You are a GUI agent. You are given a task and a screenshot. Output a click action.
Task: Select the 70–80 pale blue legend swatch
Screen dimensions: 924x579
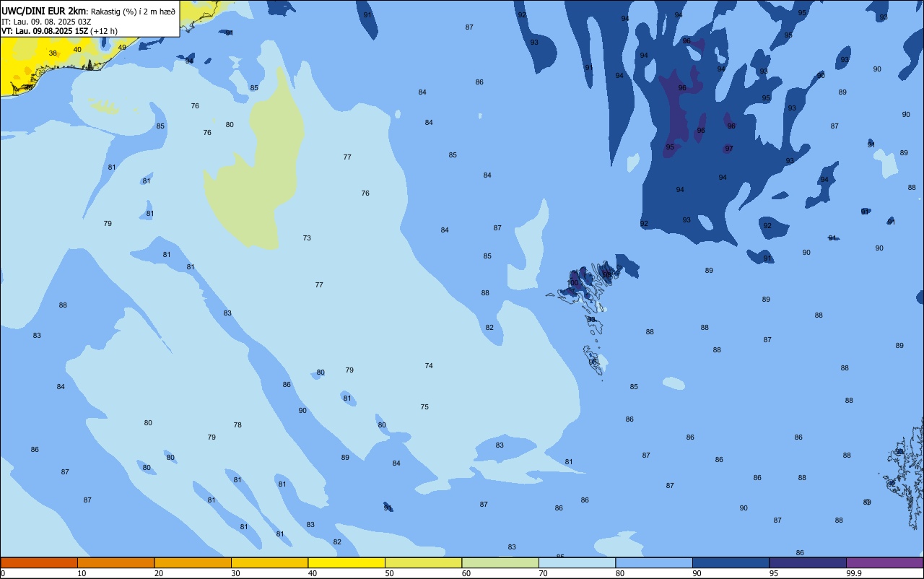click(x=577, y=562)
